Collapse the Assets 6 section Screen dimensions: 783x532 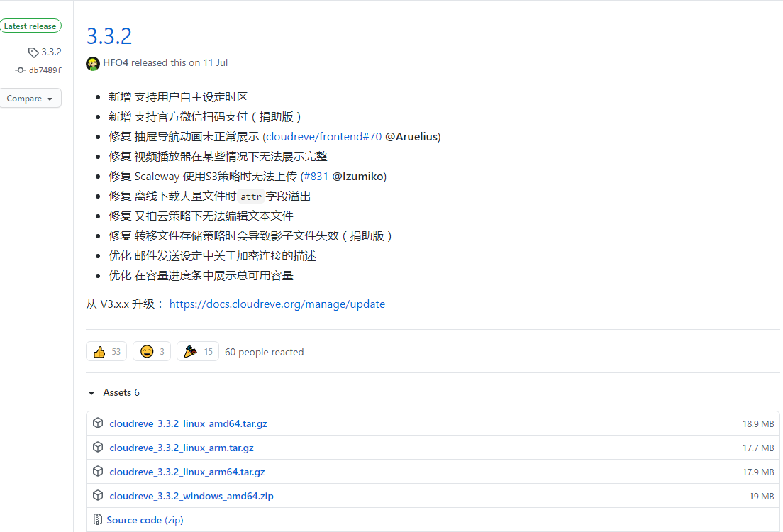[x=114, y=393]
